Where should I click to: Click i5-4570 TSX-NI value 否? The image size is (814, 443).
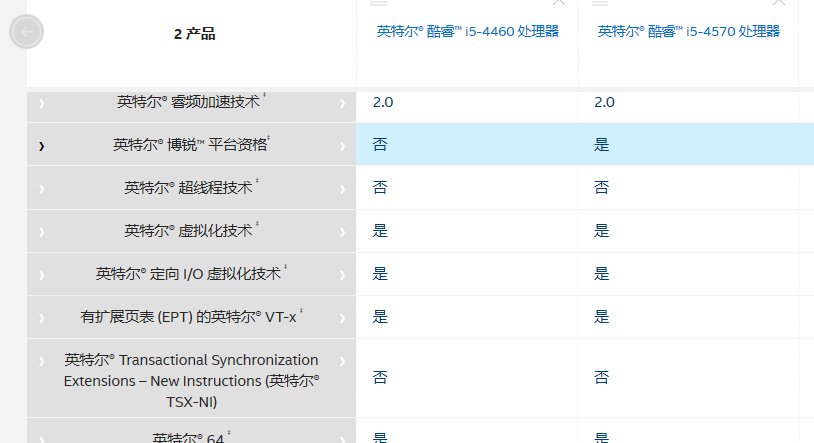[602, 378]
